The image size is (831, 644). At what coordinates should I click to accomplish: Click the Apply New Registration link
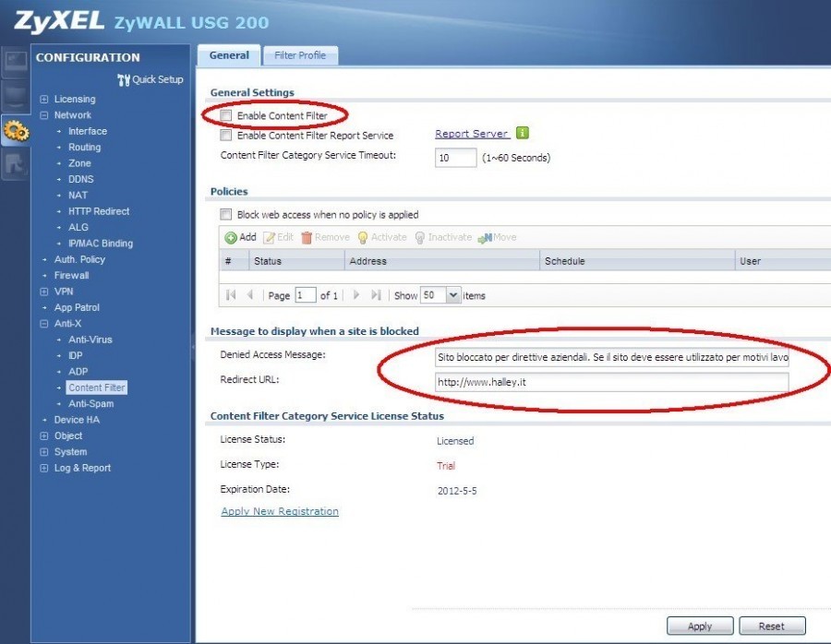pos(279,511)
